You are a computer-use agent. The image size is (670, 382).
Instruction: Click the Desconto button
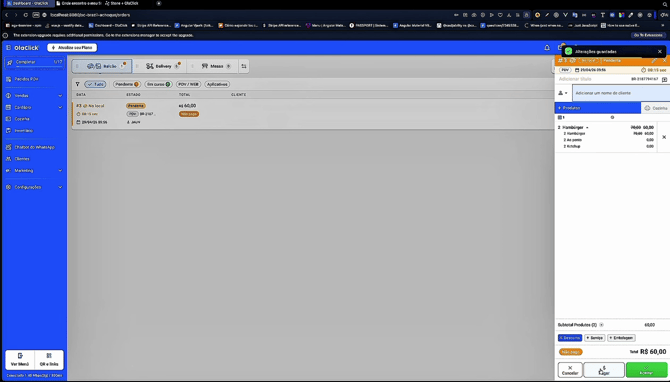click(x=570, y=338)
